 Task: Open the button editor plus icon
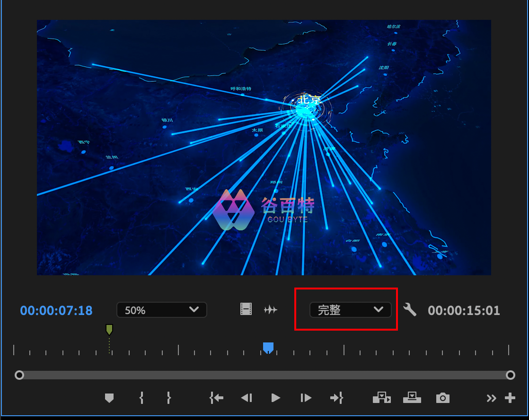click(510, 398)
